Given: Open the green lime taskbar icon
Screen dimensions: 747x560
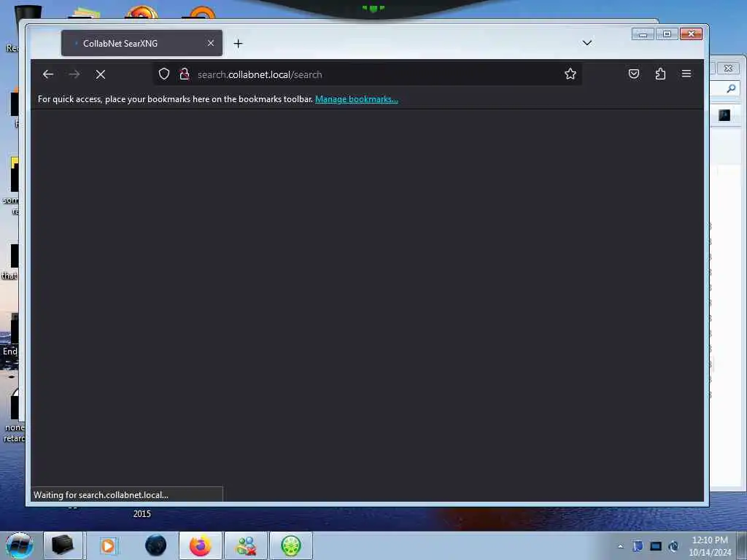Looking at the screenshot, I should (x=291, y=545).
